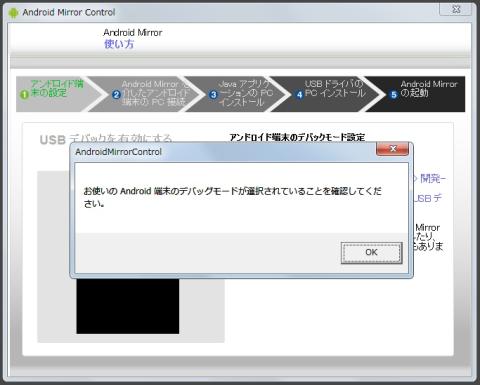The height and width of the screenshot is (385, 480).
Task: Close the Android Mirror Control main window
Action: 456,9
